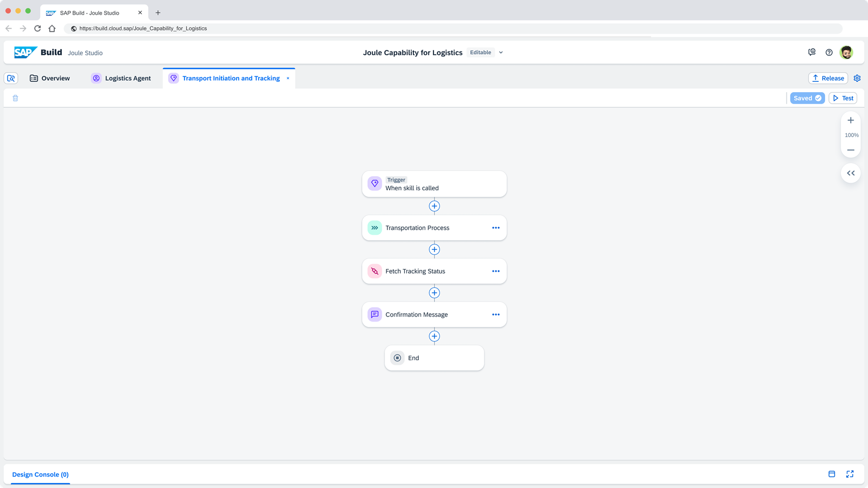The height and width of the screenshot is (488, 868).
Task: Go back in the browser
Action: click(x=9, y=28)
